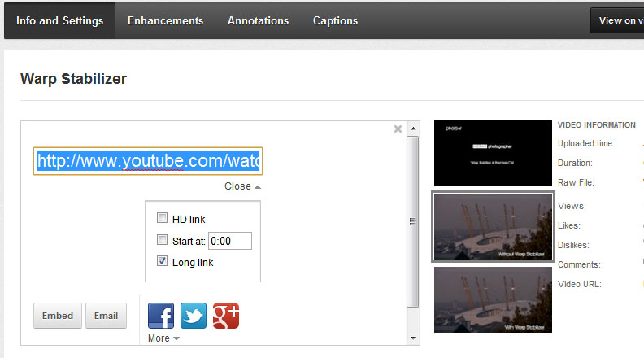Click the Warp Stabilizer video title

(73, 78)
